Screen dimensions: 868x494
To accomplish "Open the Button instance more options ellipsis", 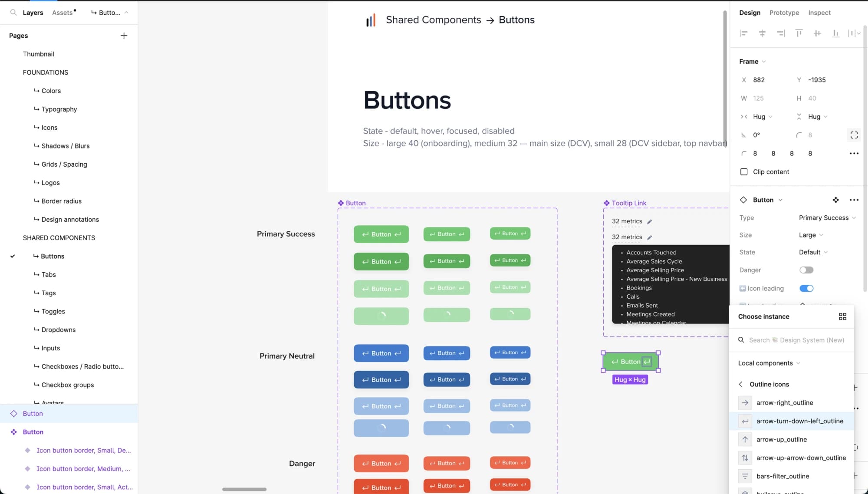I will pyautogui.click(x=854, y=200).
